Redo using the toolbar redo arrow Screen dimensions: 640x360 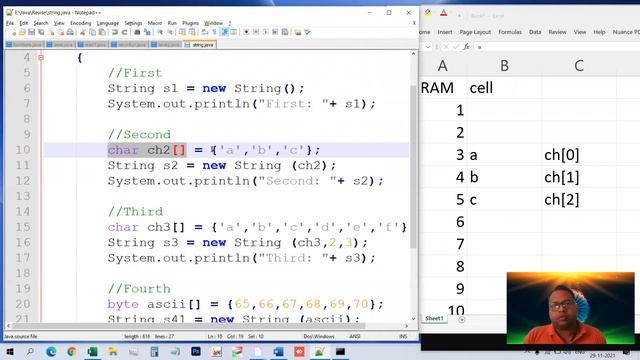(x=124, y=32)
